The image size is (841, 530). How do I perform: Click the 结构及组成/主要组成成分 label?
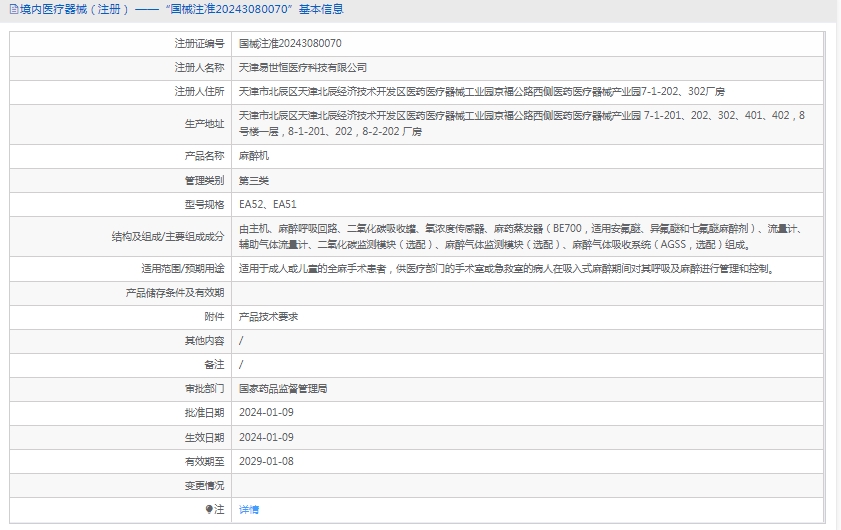click(168, 237)
